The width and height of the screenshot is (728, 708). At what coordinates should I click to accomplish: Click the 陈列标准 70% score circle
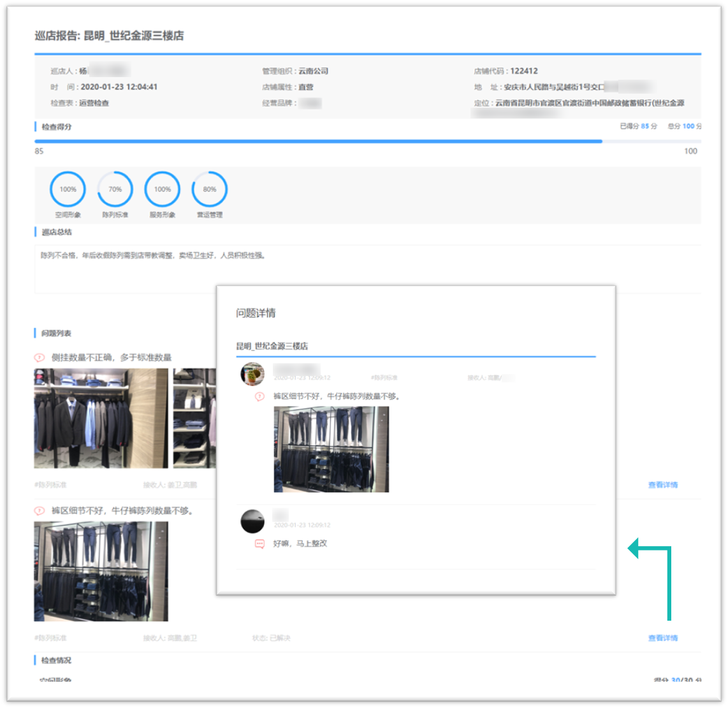point(115,189)
